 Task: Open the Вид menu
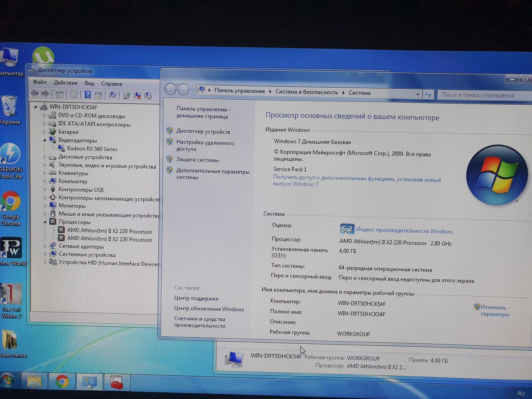click(89, 83)
